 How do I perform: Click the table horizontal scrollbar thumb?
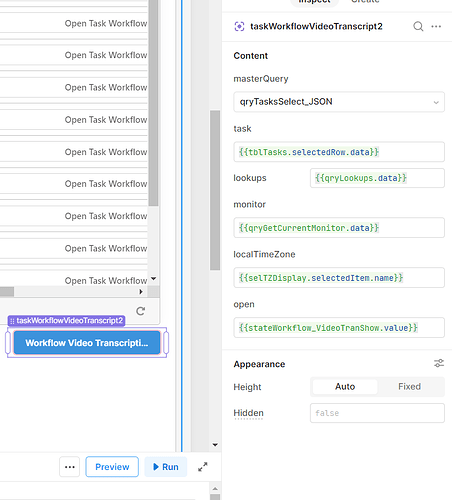(7, 292)
